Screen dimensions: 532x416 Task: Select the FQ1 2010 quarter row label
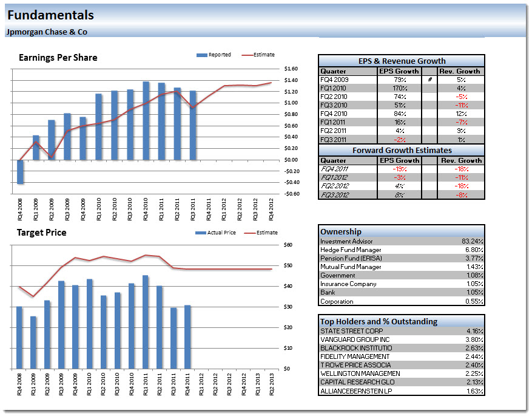coord(333,88)
